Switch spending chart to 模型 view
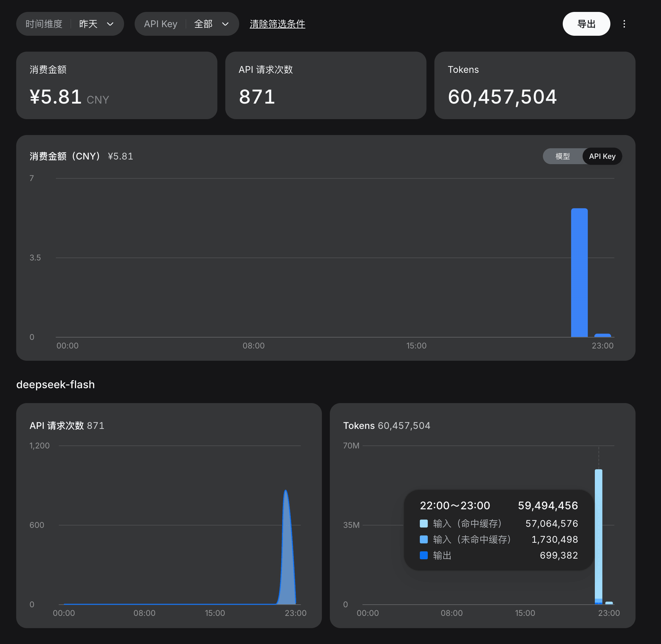 tap(563, 156)
